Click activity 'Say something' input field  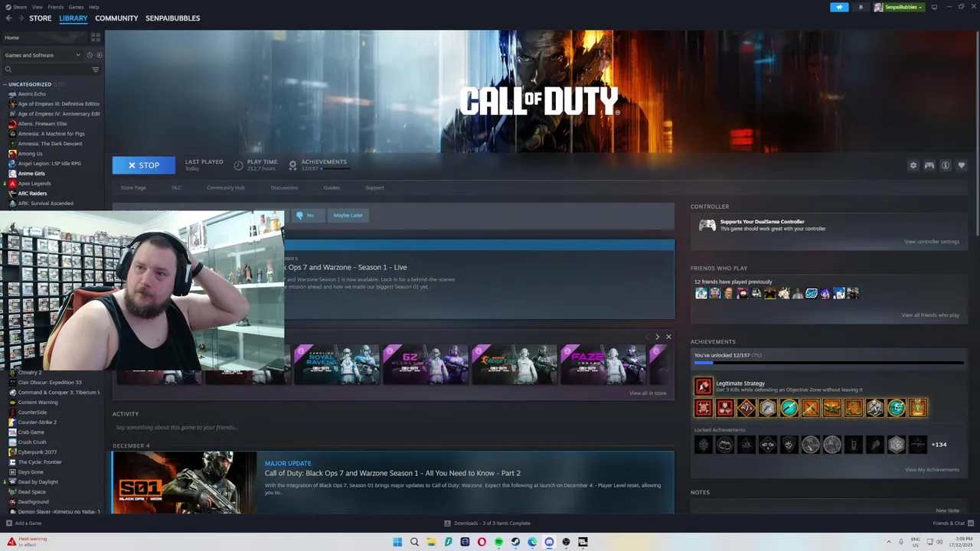(394, 428)
